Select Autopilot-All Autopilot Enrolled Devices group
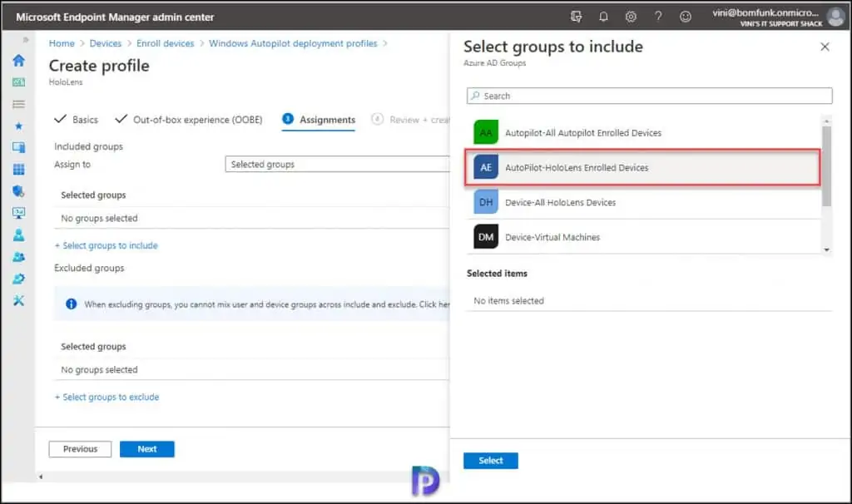The width and height of the screenshot is (852, 504). [x=644, y=132]
